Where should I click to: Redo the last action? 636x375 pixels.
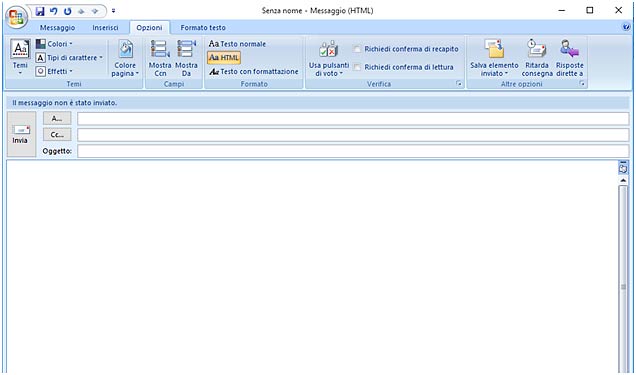67,11
